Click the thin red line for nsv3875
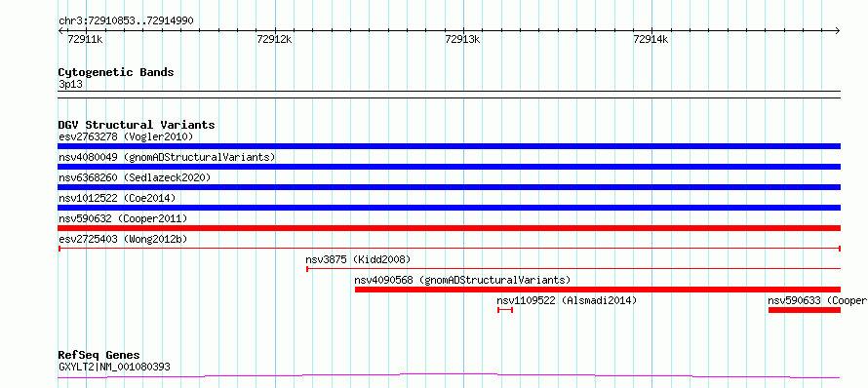The height and width of the screenshot is (388, 868). [572, 269]
